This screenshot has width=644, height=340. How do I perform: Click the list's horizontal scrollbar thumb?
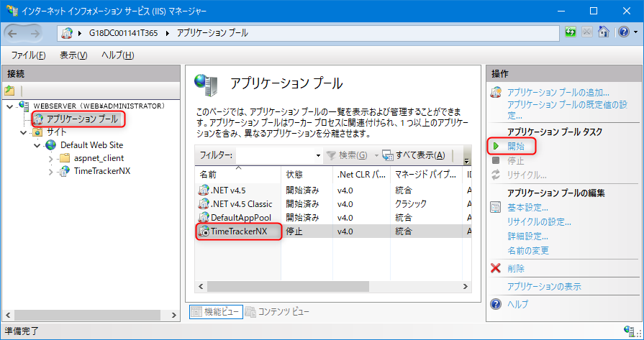pyautogui.click(x=289, y=287)
